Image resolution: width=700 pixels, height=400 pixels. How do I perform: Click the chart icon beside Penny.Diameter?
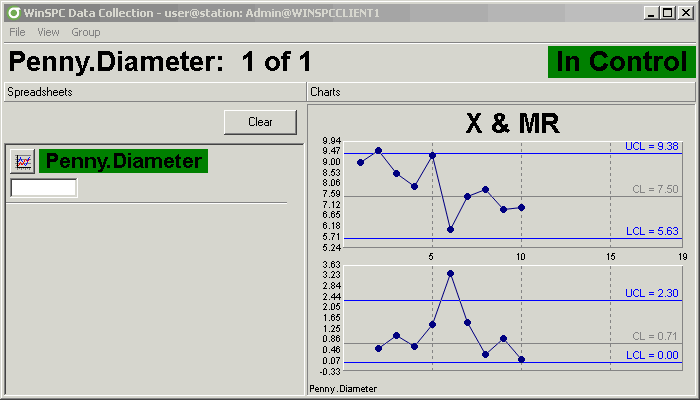(22, 161)
